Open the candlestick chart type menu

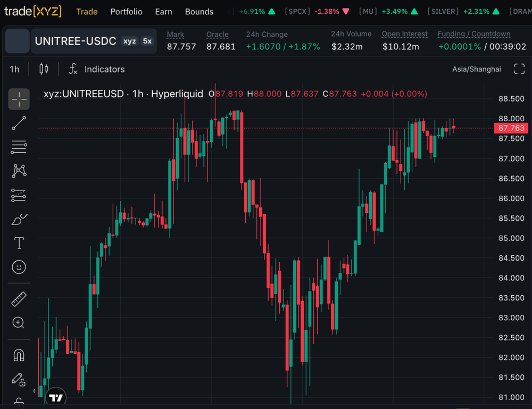(x=44, y=69)
